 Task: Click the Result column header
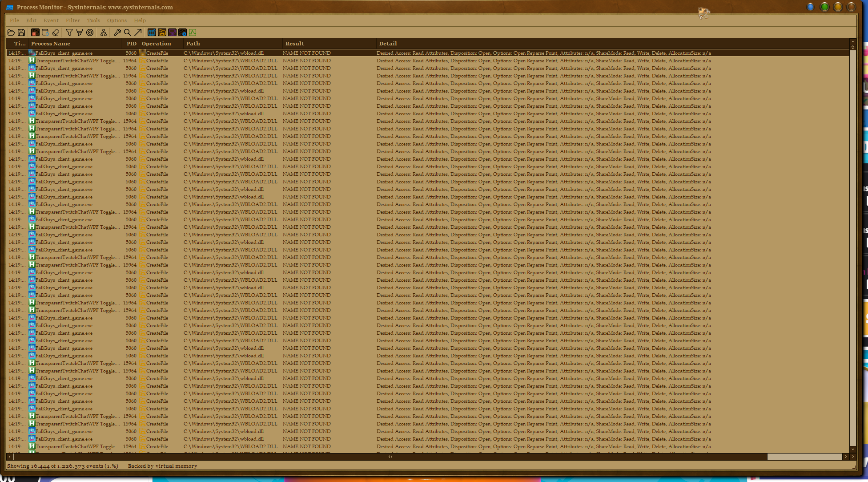[330, 44]
